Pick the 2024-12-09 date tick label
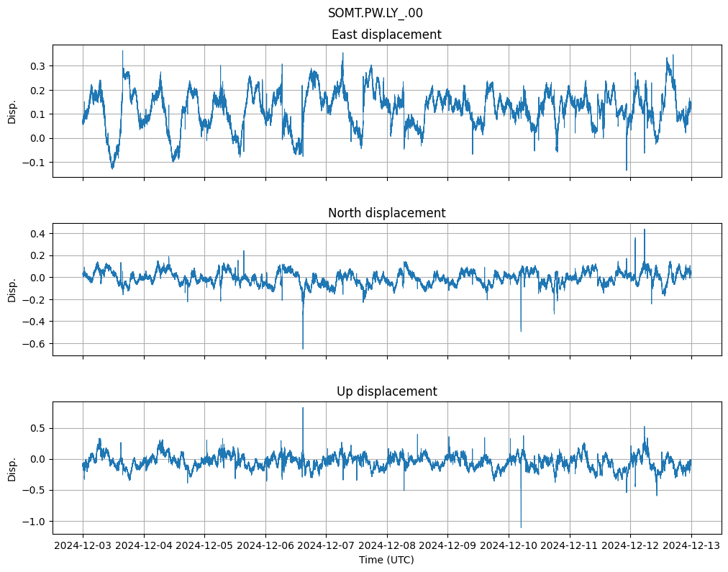This screenshot has width=728, height=572. tap(448, 545)
